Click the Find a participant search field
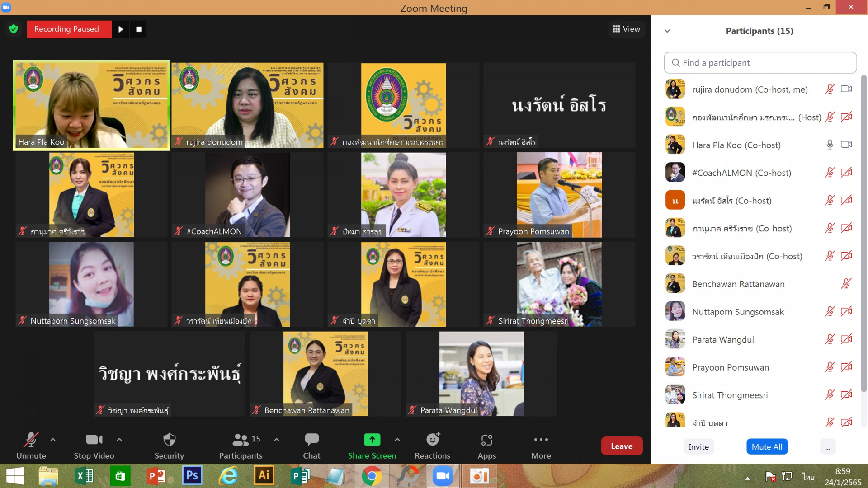 click(x=760, y=63)
